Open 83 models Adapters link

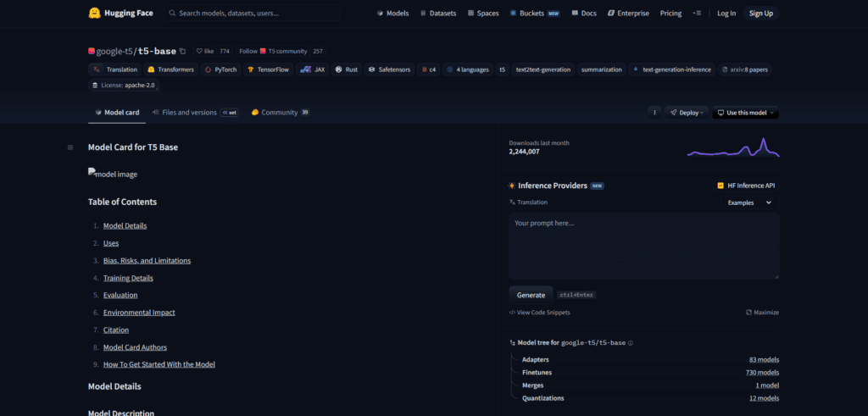point(764,360)
